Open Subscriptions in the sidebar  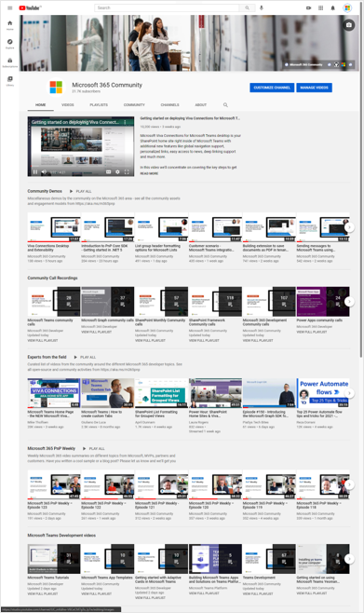[x=9, y=62]
